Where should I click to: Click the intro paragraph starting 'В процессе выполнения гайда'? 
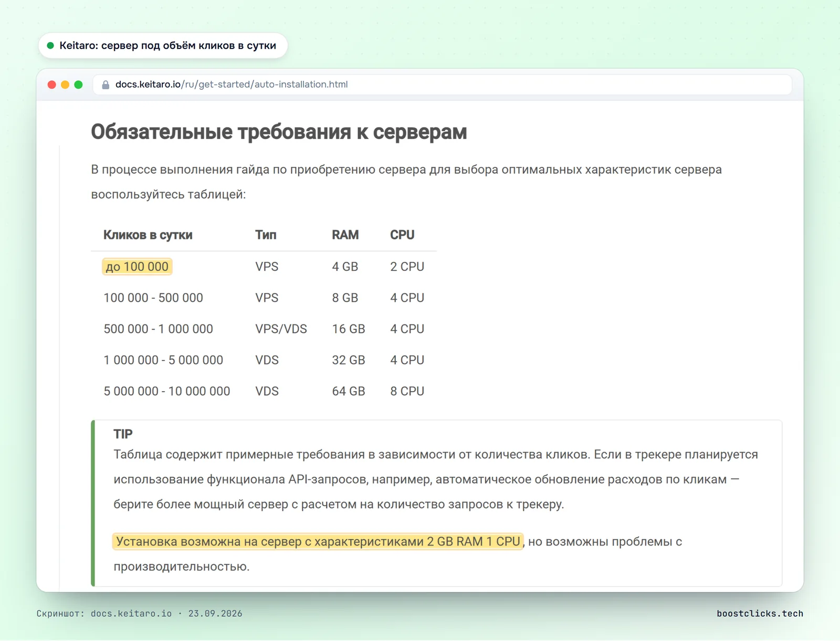(406, 182)
